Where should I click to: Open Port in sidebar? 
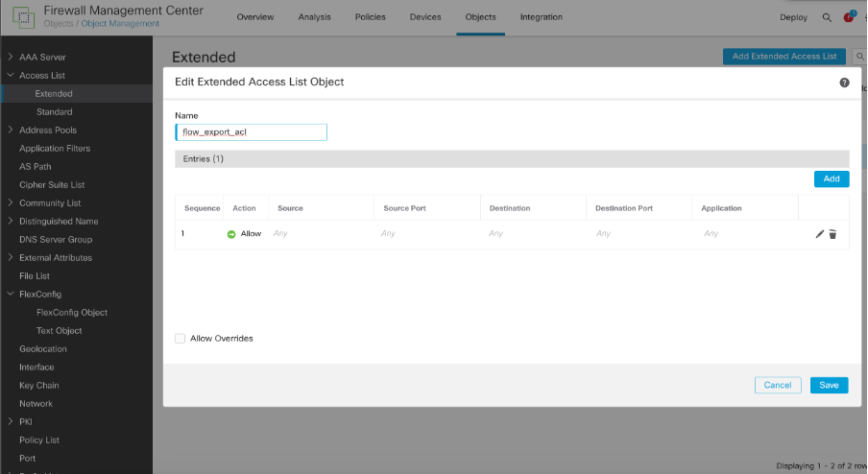(x=27, y=459)
